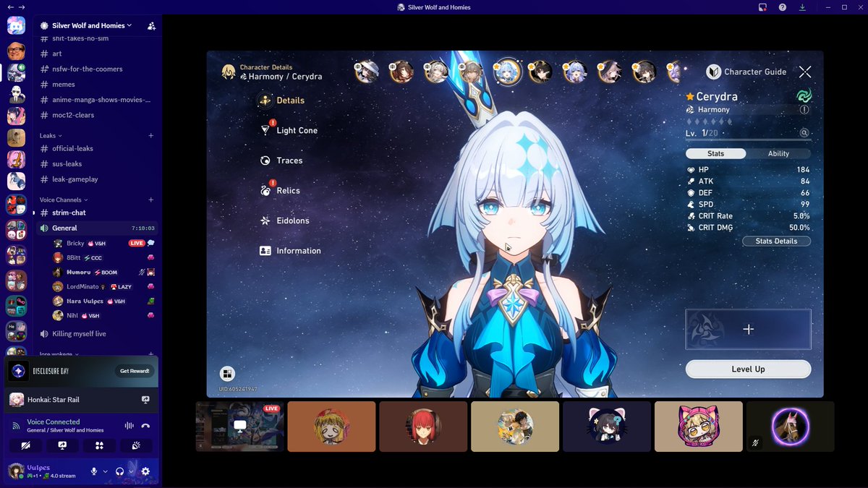Select the pink cat-hood avatar participant tile

coord(698,427)
